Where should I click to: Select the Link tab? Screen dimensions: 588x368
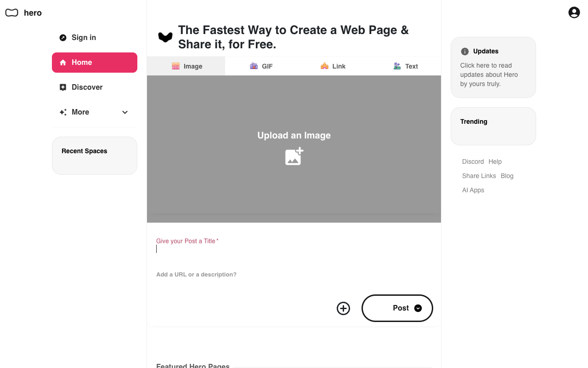(333, 66)
